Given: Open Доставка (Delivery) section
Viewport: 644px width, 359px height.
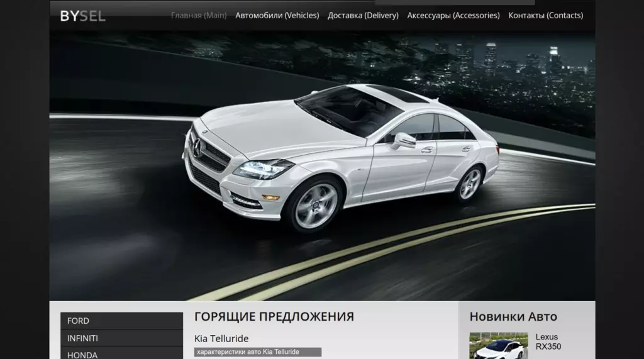Looking at the screenshot, I should (363, 15).
